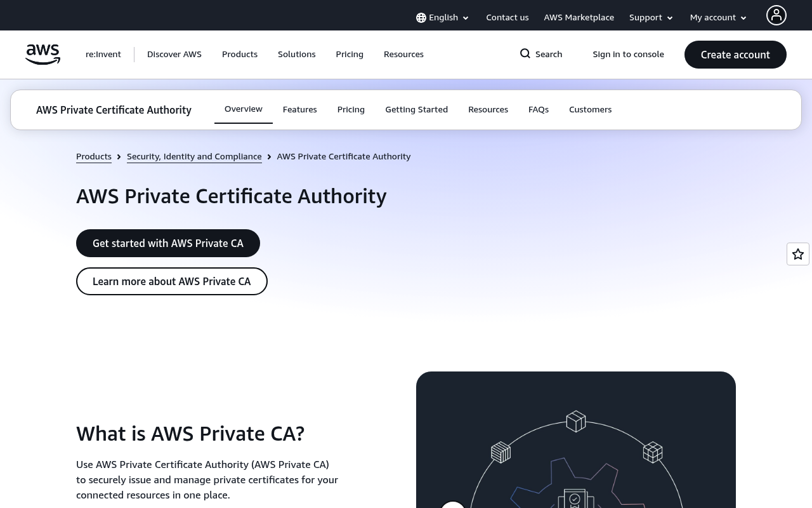
Task: Switch to the product Pricing tab
Action: [351, 110]
